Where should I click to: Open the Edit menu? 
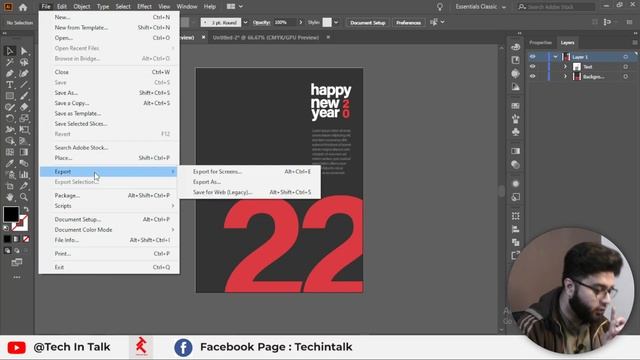click(62, 7)
